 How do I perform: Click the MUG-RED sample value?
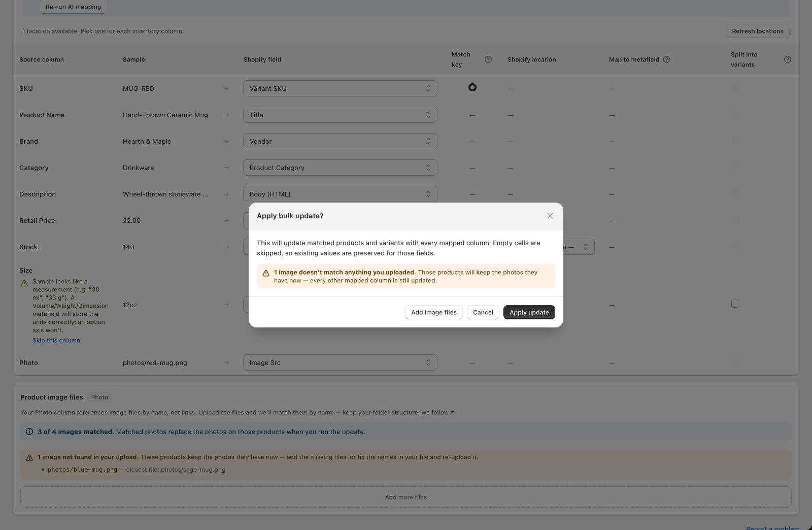[x=139, y=88]
